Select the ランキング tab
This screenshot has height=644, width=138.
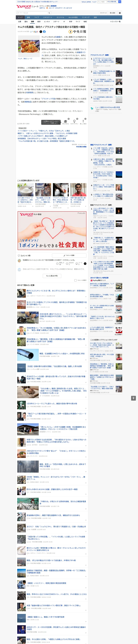click(x=86, y=17)
